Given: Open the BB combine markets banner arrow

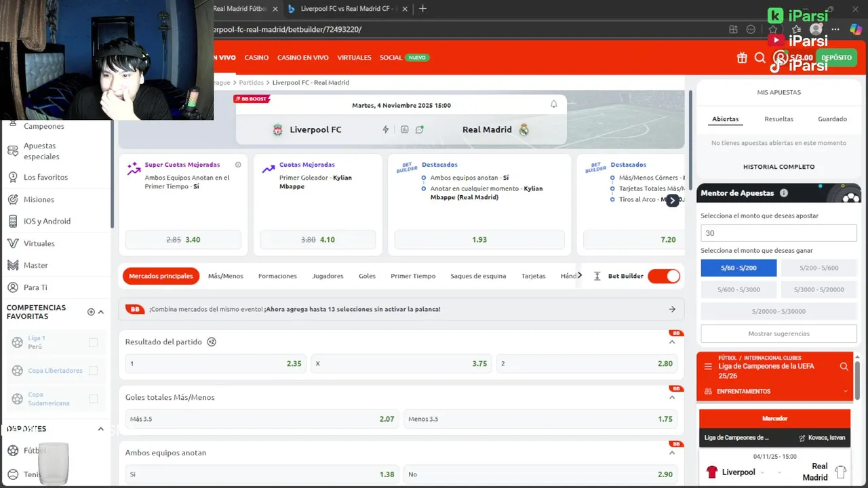Looking at the screenshot, I should (672, 309).
